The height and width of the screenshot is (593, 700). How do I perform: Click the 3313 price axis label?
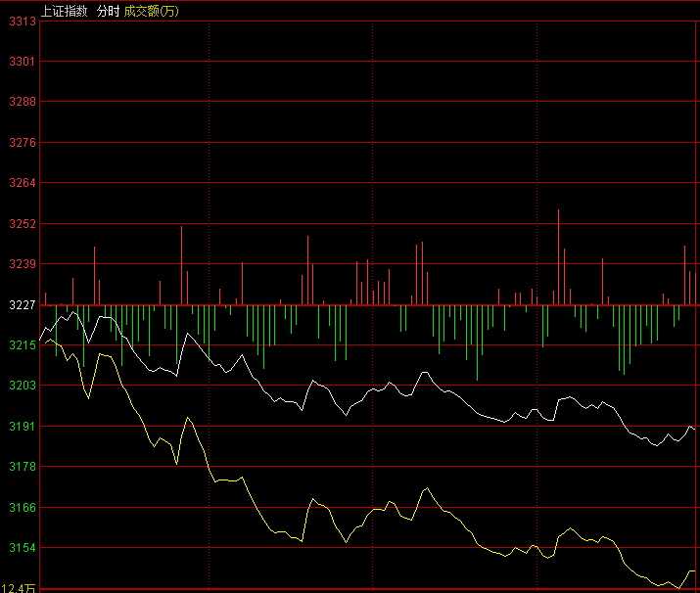[23, 22]
